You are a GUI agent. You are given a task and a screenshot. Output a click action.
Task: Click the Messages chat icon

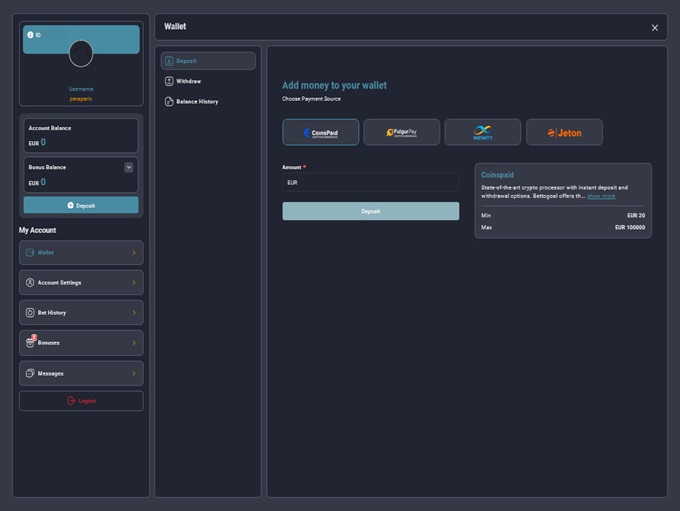click(x=30, y=373)
